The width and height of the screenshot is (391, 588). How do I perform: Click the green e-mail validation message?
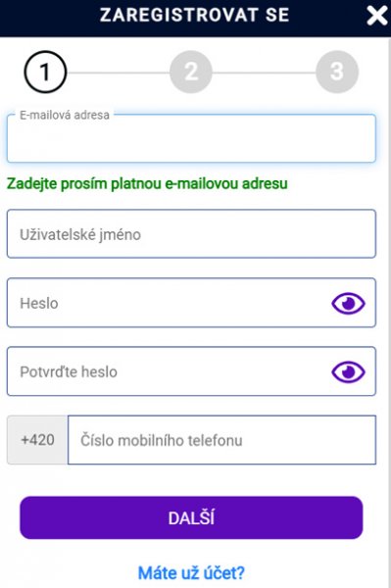coord(147,184)
